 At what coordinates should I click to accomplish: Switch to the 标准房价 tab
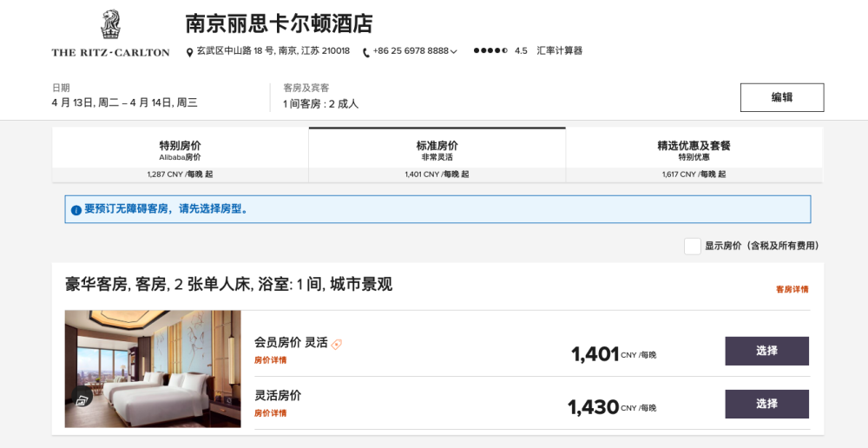pos(437,155)
